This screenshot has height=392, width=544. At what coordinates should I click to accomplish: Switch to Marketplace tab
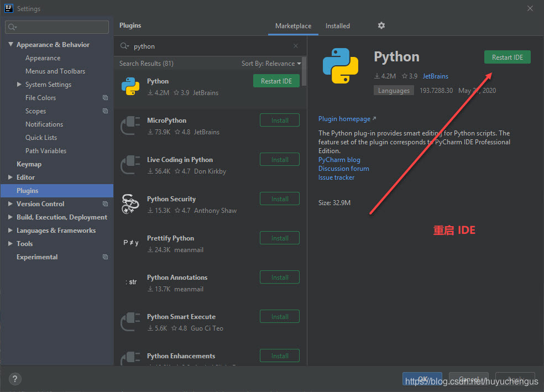tap(293, 26)
